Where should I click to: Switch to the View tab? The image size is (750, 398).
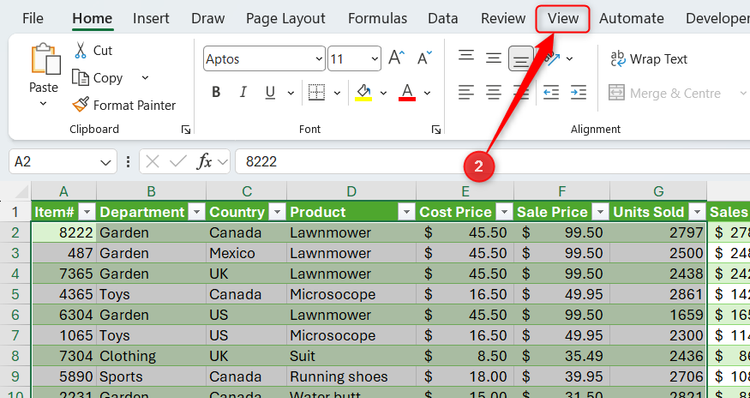click(x=563, y=18)
